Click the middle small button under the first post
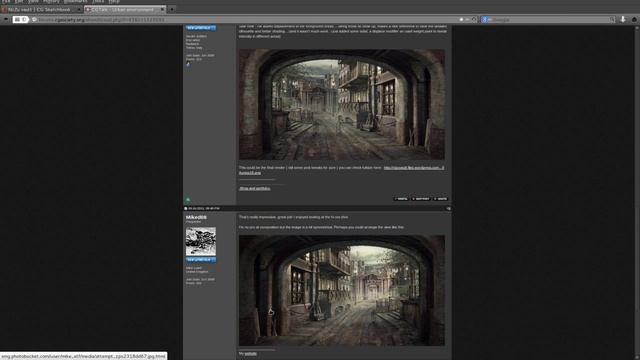The height and width of the screenshot is (360, 640). (x=421, y=199)
